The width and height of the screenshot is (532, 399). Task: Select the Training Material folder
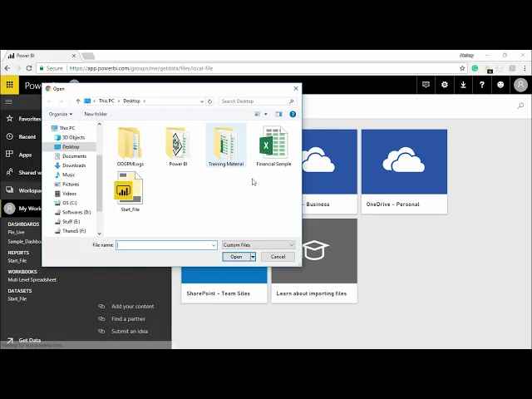(226, 146)
